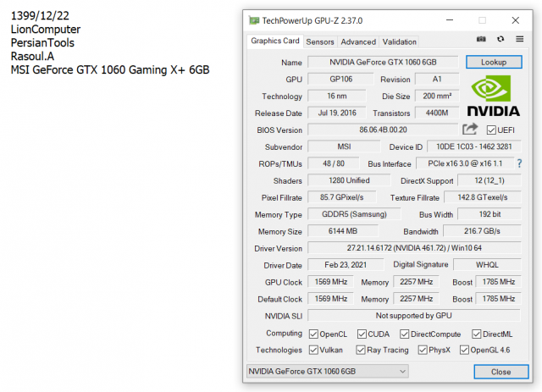This screenshot has width=542, height=392.
Task: Click the Texture Fillrate field
Action: 483,197
